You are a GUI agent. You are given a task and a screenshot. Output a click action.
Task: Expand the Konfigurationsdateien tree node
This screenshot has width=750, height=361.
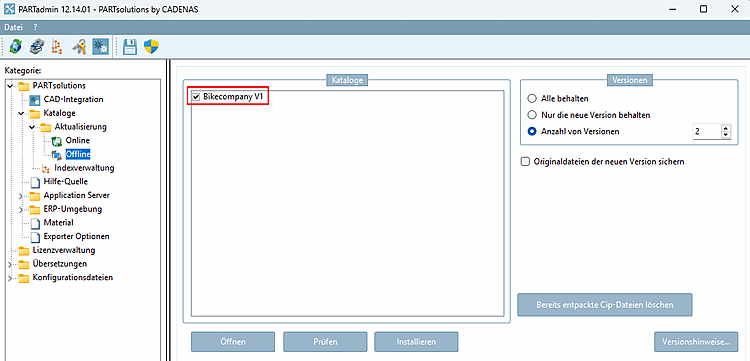pos(10,278)
